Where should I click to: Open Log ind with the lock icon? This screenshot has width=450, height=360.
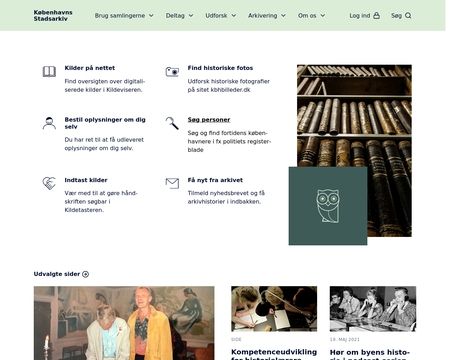tap(364, 15)
